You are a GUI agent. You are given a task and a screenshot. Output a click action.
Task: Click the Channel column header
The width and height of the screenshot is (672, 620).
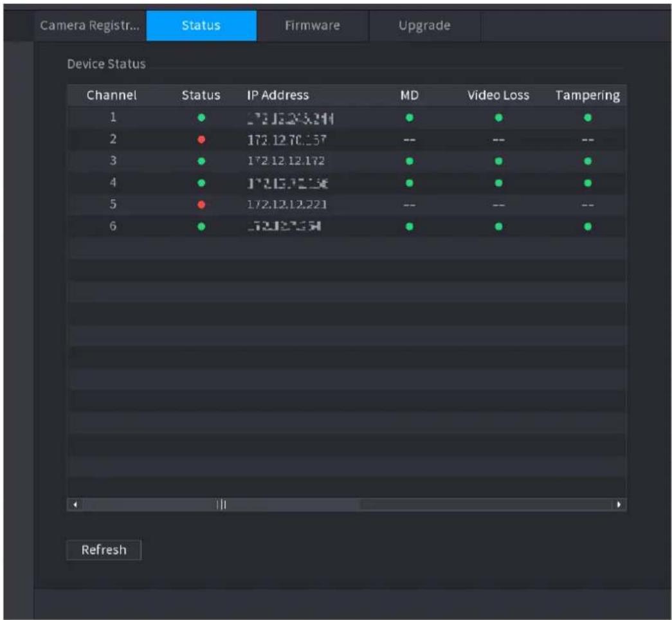112,95
